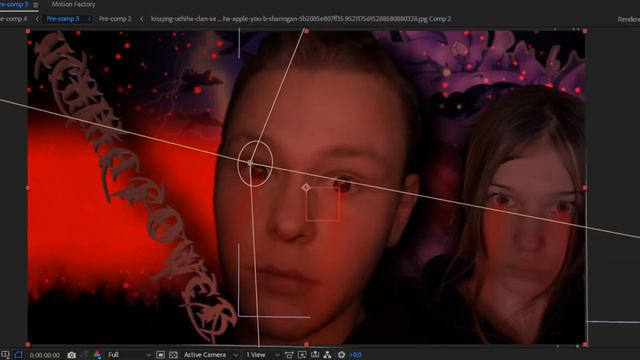This screenshot has width=640, height=360.
Task: Click the bottom-left red layer corner handle
Action: pos(28,344)
